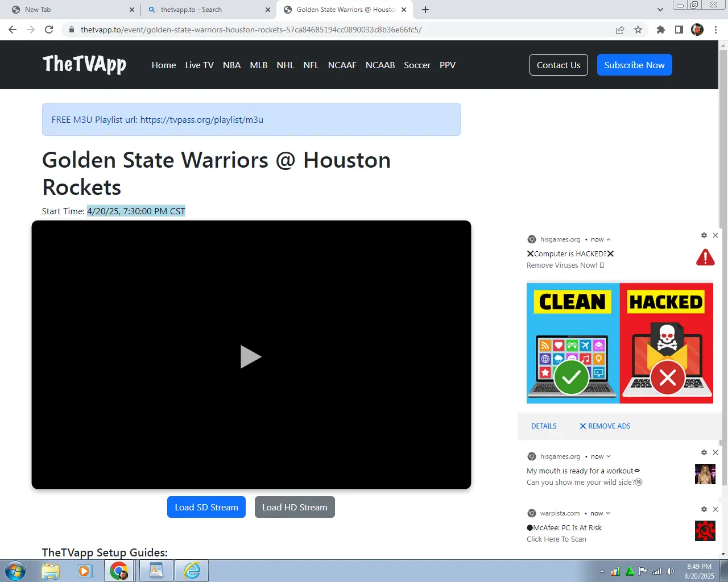
Task: Click the CLEAN vs HACKED ad image
Action: 620,343
